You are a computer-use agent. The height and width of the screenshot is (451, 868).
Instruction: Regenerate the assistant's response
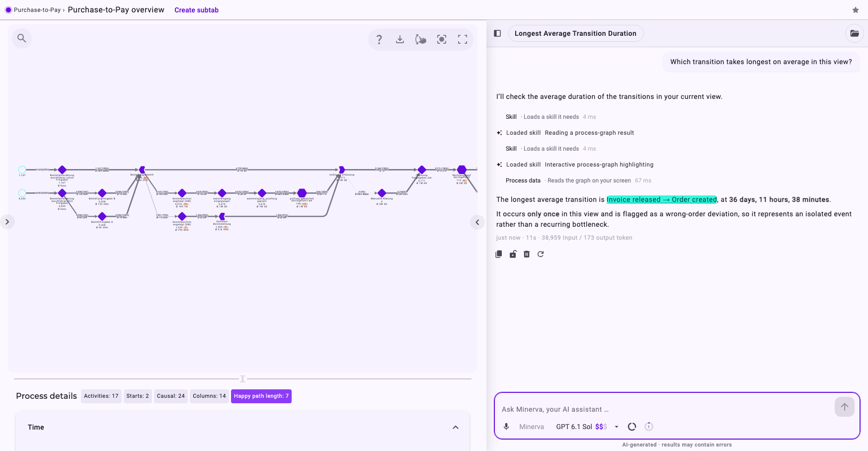(541, 254)
